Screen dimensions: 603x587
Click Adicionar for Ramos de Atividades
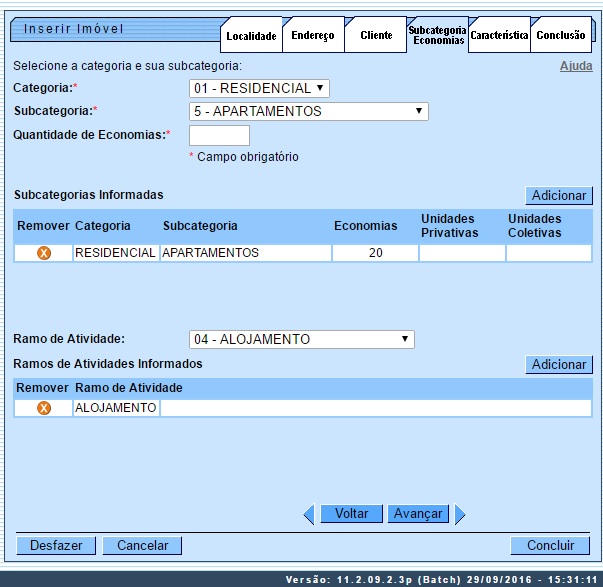click(559, 365)
